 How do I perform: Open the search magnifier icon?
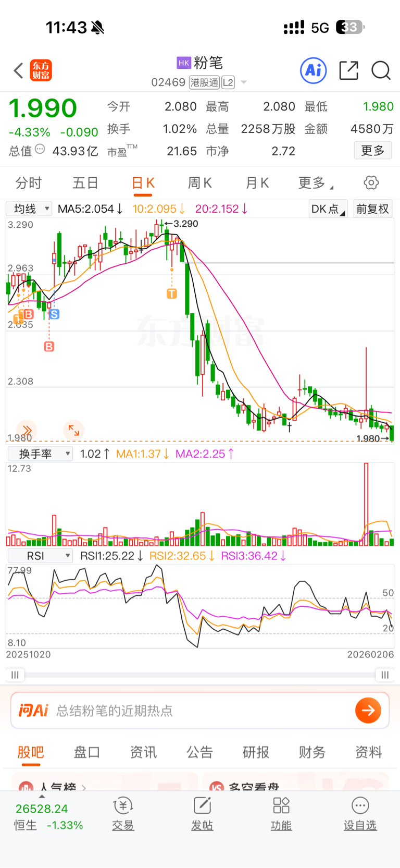381,70
